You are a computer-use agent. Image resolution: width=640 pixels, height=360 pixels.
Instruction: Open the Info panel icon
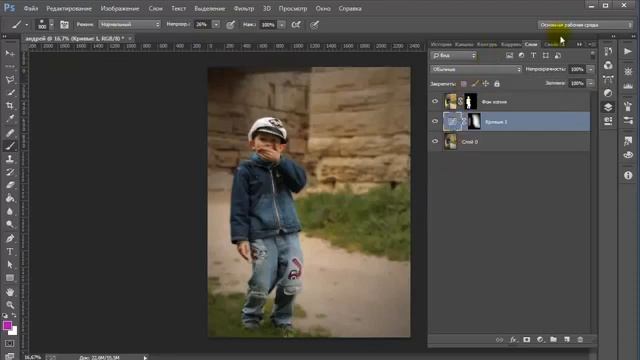pyautogui.click(x=628, y=176)
